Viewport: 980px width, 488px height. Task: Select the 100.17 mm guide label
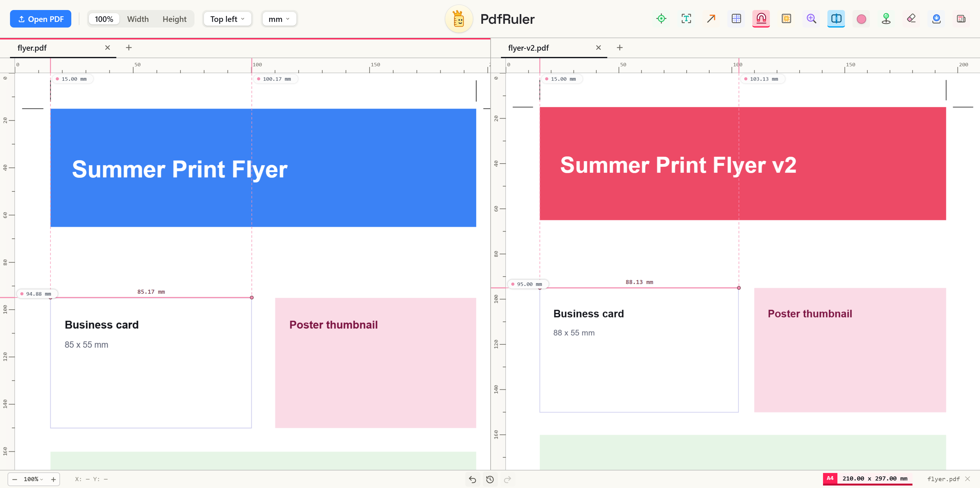[x=276, y=79]
